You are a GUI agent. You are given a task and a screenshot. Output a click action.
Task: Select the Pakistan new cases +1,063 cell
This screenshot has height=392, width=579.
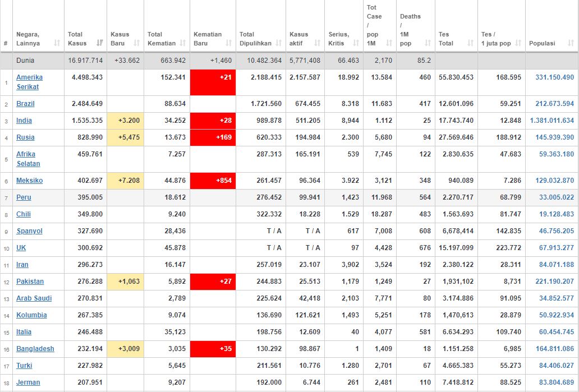pos(126,282)
